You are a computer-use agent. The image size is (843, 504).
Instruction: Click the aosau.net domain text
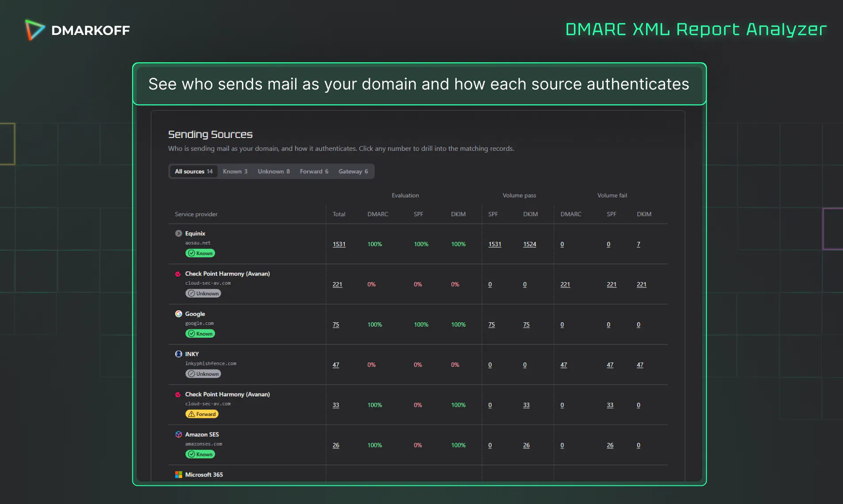(198, 243)
